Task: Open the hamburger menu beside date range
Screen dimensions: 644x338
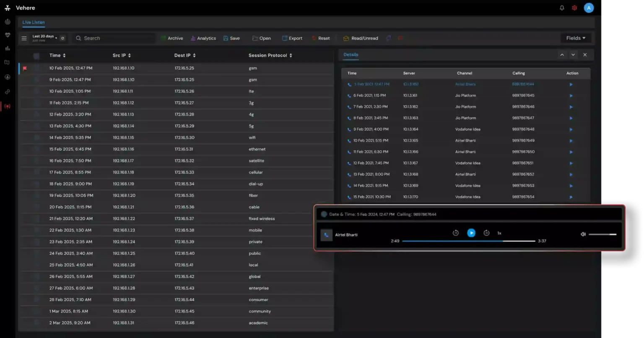Action: (x=24, y=38)
